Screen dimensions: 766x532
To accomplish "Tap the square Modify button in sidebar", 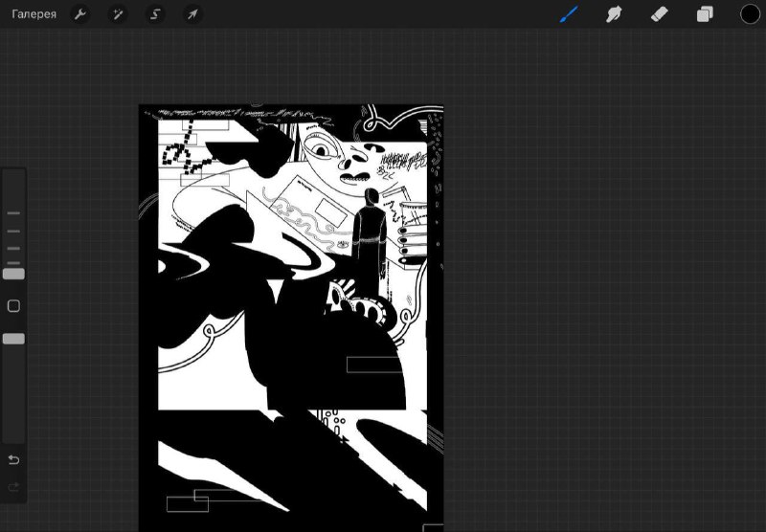I will 13,306.
